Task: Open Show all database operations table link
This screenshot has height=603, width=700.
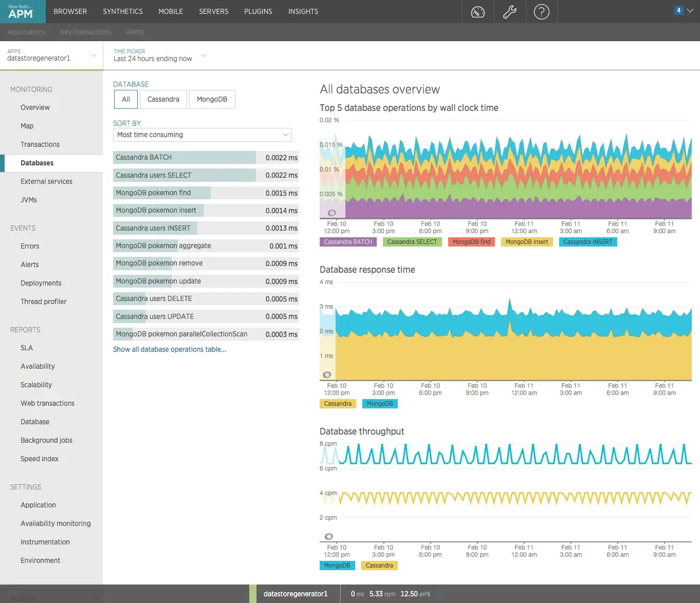Action: 170,349
